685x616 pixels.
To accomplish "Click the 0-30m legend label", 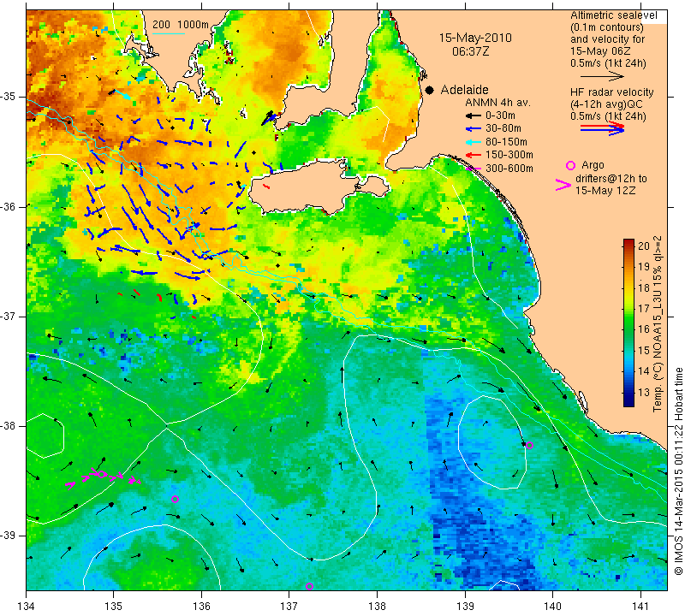I will tap(500, 115).
